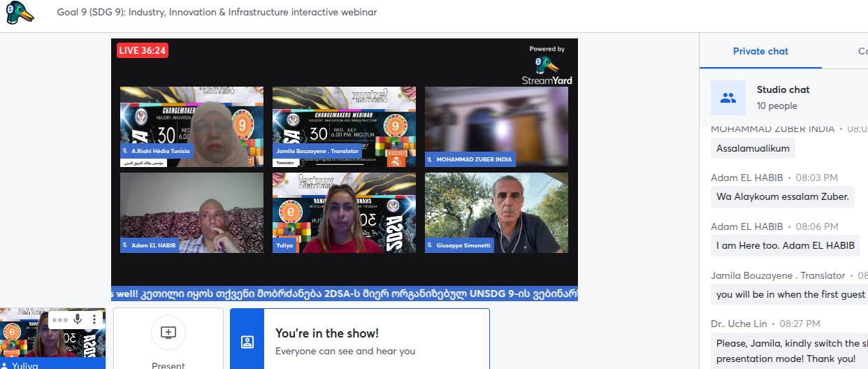Open the Private chat tab

[x=760, y=51]
